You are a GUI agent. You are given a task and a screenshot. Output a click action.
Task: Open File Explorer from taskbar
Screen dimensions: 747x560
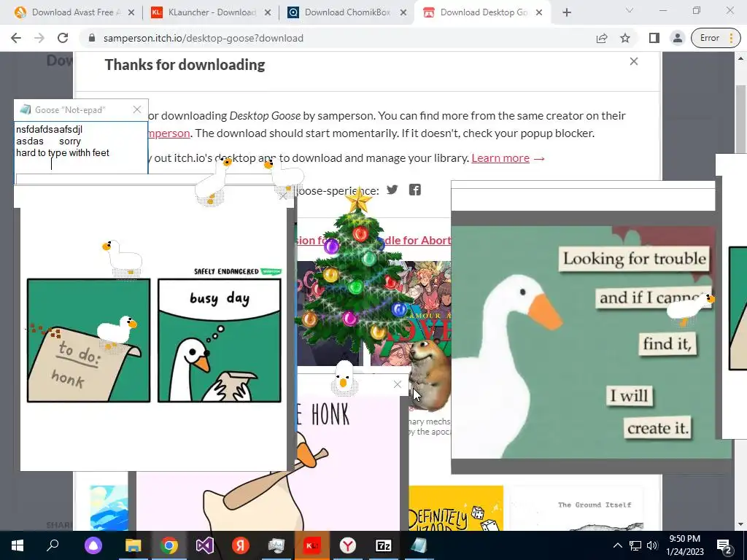coord(133,545)
